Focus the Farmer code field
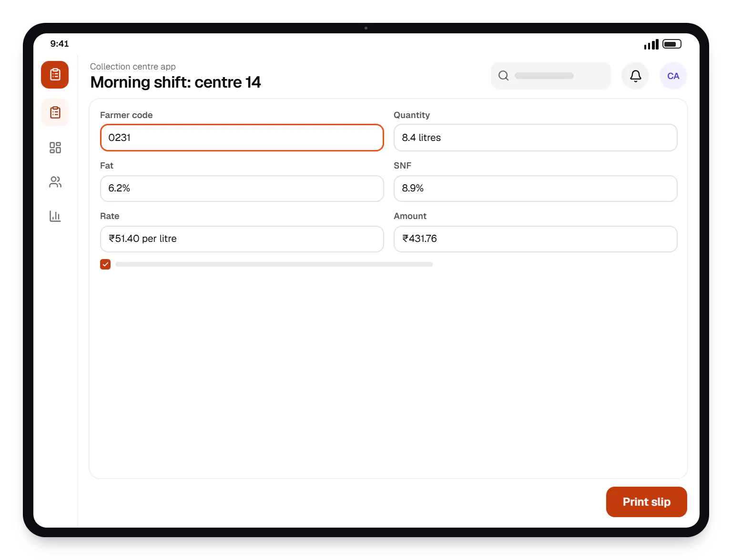Screen dimensions: 732x560 point(242,138)
